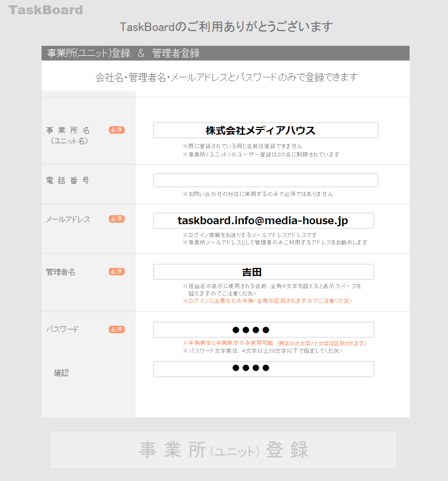Click the 確認 label text
Screen dimensions: 448x481
[62, 373]
